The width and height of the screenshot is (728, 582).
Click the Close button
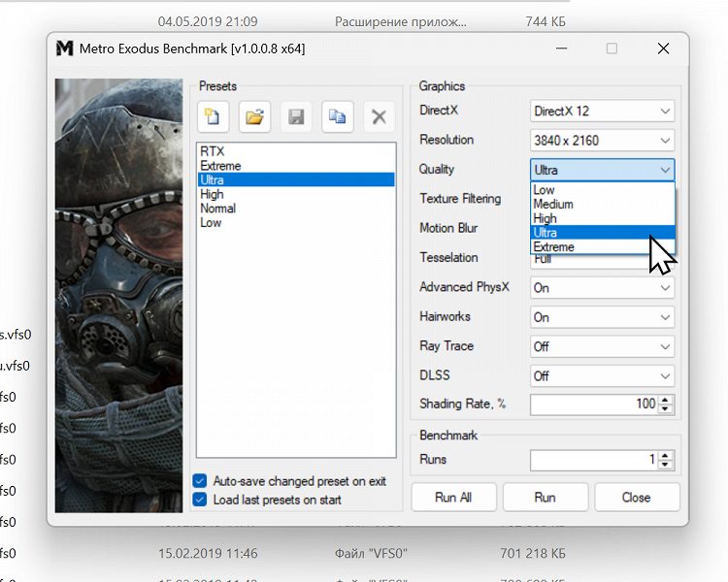(636, 498)
